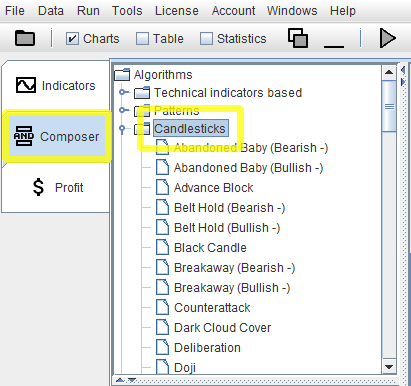This screenshot has width=411, height=386.
Task: Click the split-pane collapse arrows at bottom
Action: [x=127, y=380]
